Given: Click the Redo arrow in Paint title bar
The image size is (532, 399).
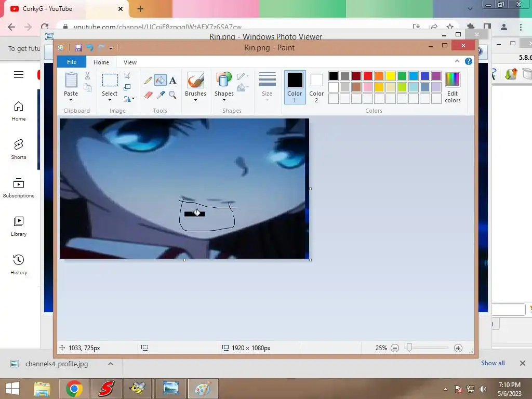Looking at the screenshot, I should click(x=101, y=48).
